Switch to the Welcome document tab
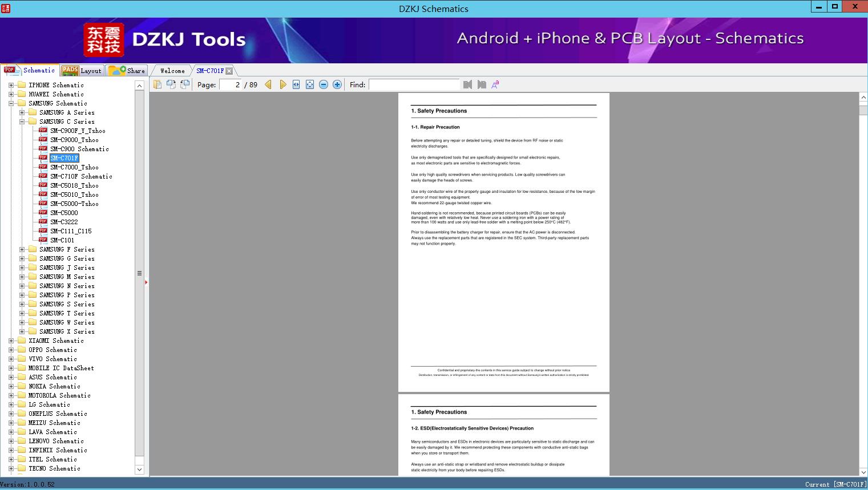The height and width of the screenshot is (490, 868). point(172,71)
